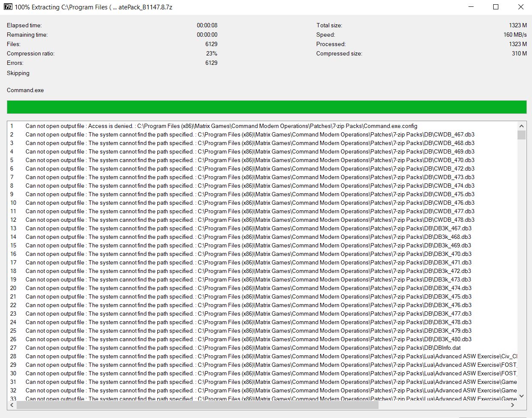Maximize the 7-Zip extraction window
Viewport: 532px width, 418px height.
496,7
